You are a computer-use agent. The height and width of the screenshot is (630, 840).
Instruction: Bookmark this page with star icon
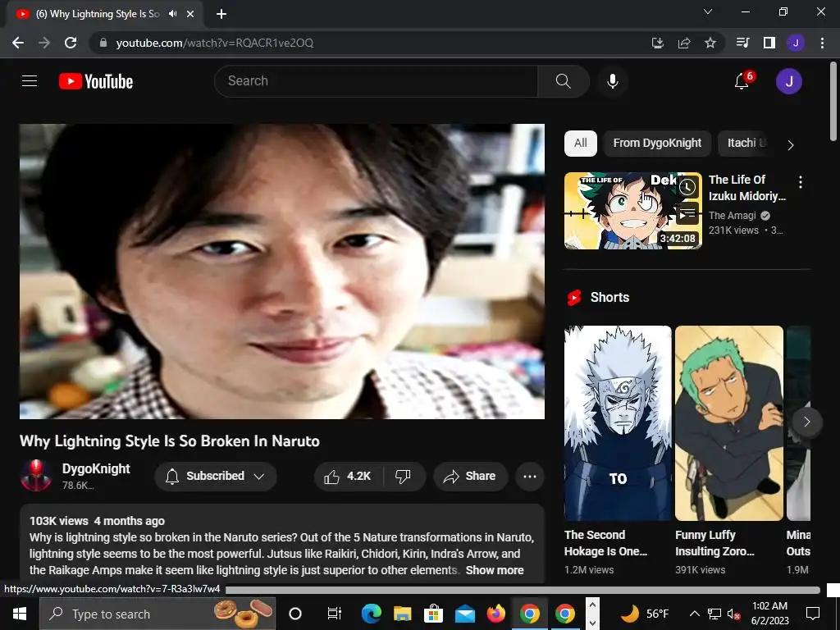click(710, 43)
